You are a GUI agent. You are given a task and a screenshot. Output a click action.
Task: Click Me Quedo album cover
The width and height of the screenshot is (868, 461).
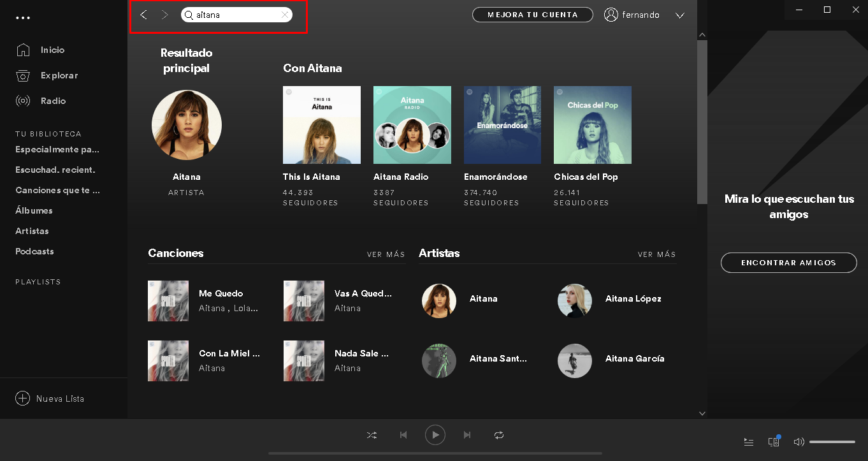pos(168,301)
